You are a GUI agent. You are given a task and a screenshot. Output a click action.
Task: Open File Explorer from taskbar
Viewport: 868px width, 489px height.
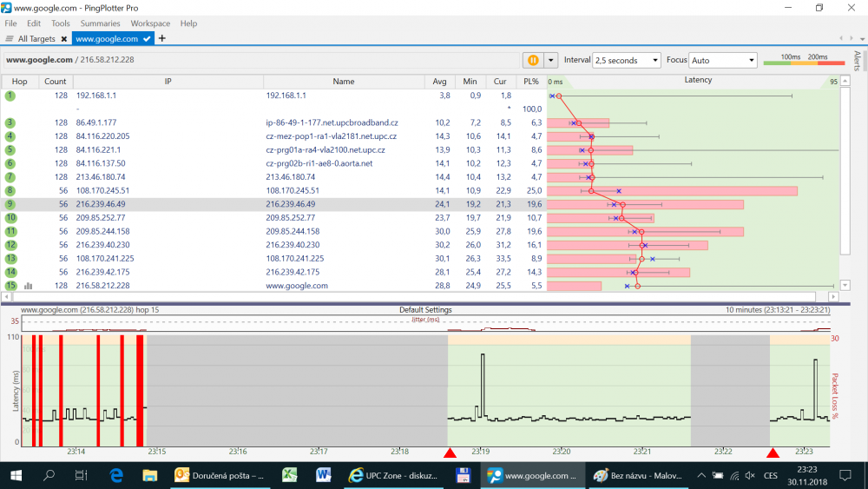[x=149, y=475]
